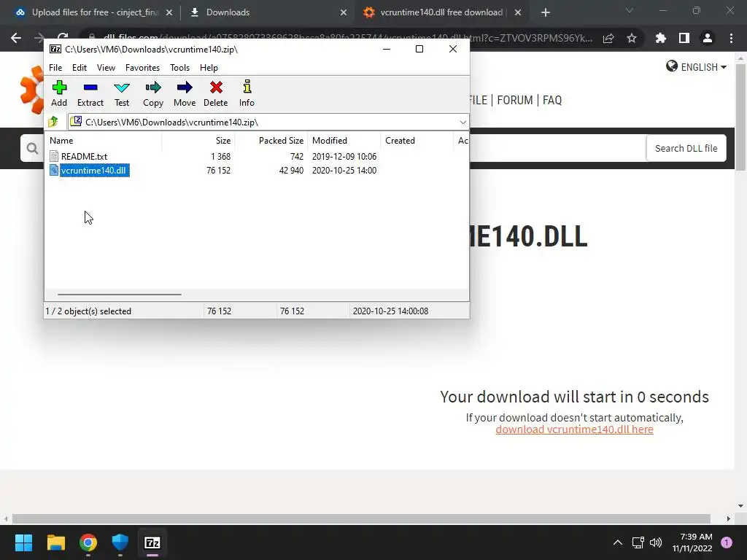Viewport: 747px width, 560px height.
Task: Sort by the Modified column header
Action: pyautogui.click(x=344, y=141)
